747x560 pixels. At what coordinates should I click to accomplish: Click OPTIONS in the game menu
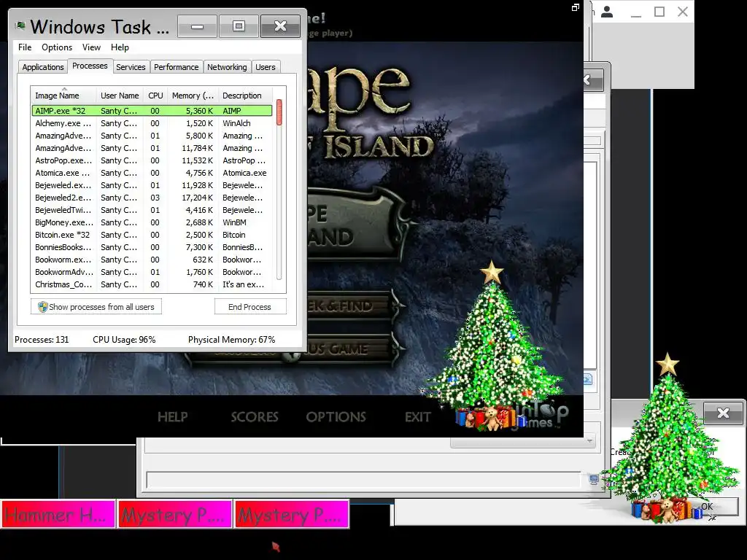coord(336,416)
